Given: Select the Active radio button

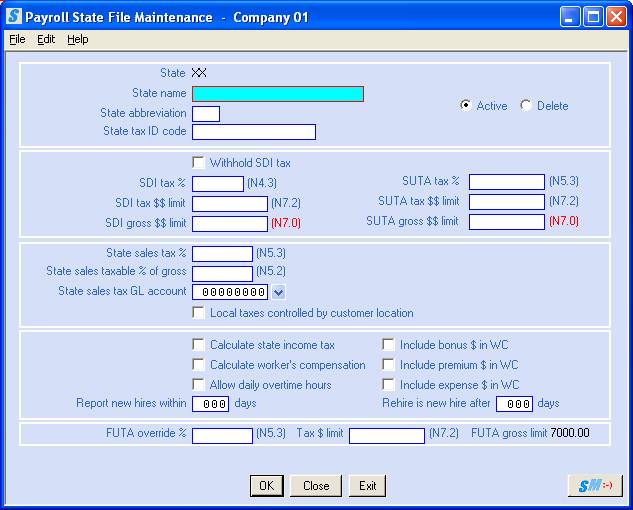Looking at the screenshot, I should (x=465, y=105).
